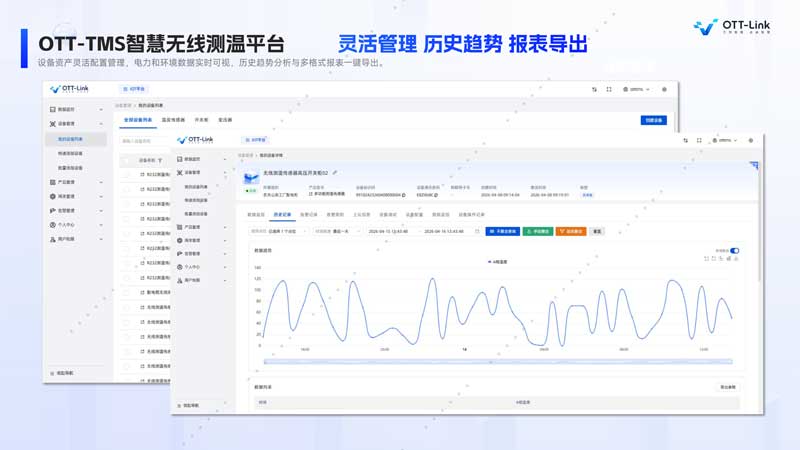Switch to 全部设备列表 tab in the back window

tap(138, 120)
